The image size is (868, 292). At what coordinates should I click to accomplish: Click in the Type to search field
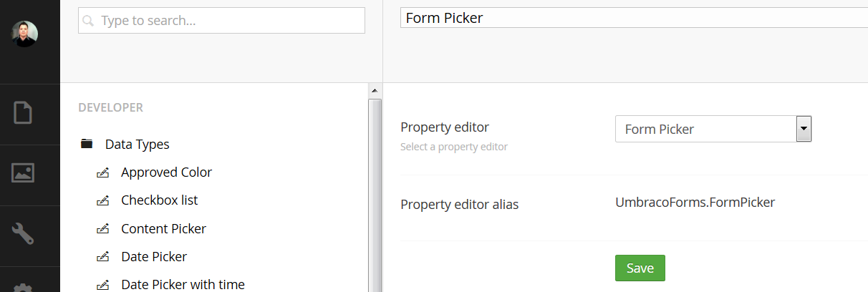221,21
